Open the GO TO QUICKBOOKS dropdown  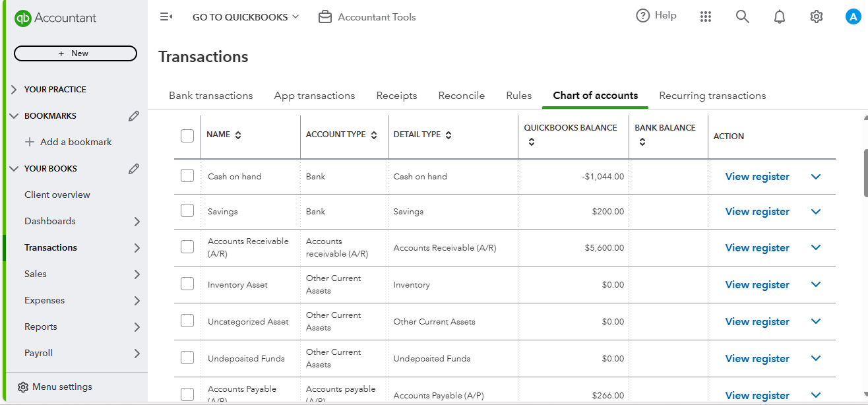(245, 17)
